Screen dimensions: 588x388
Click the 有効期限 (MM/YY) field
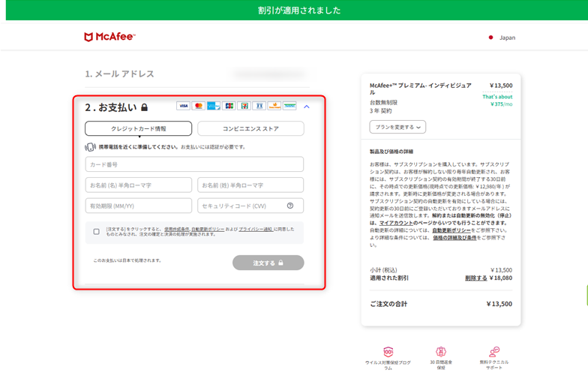tap(138, 206)
